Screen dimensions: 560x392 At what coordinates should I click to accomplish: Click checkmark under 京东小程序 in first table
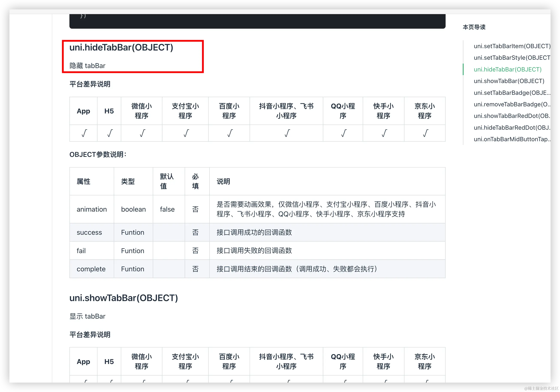coord(425,133)
